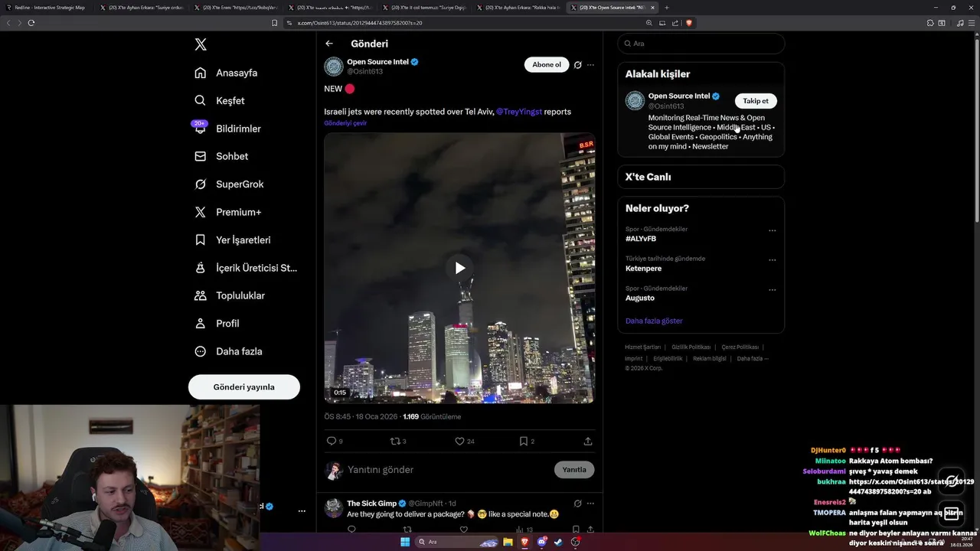Image resolution: width=980 pixels, height=551 pixels.
Task: Open account menu dots by the streamer's profile
Action: click(302, 510)
